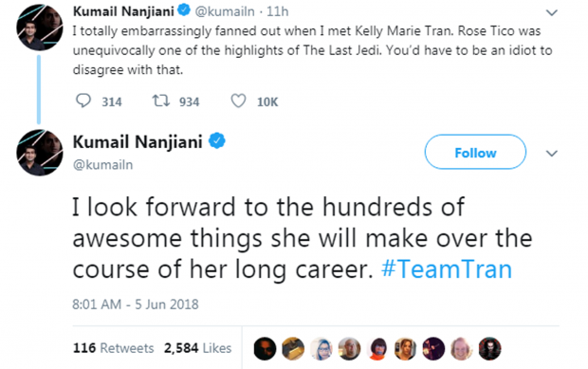Click the retweet arrows icon
588x369 pixels.
161,101
